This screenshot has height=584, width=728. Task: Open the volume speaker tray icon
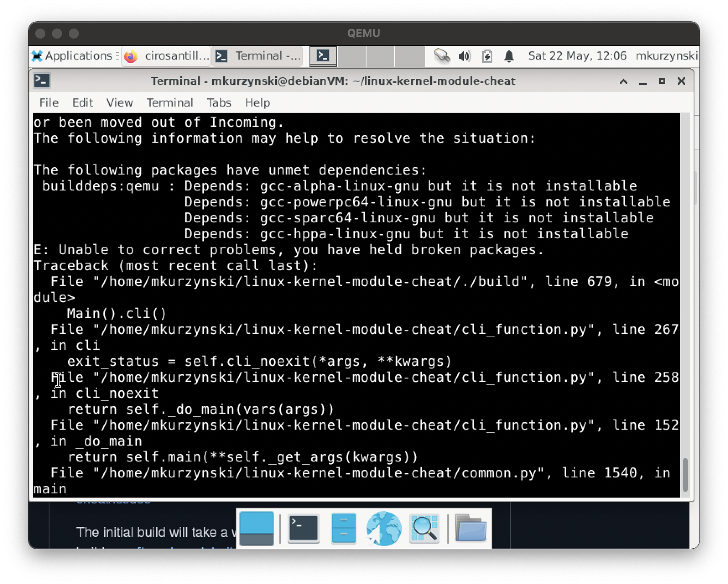click(x=465, y=56)
